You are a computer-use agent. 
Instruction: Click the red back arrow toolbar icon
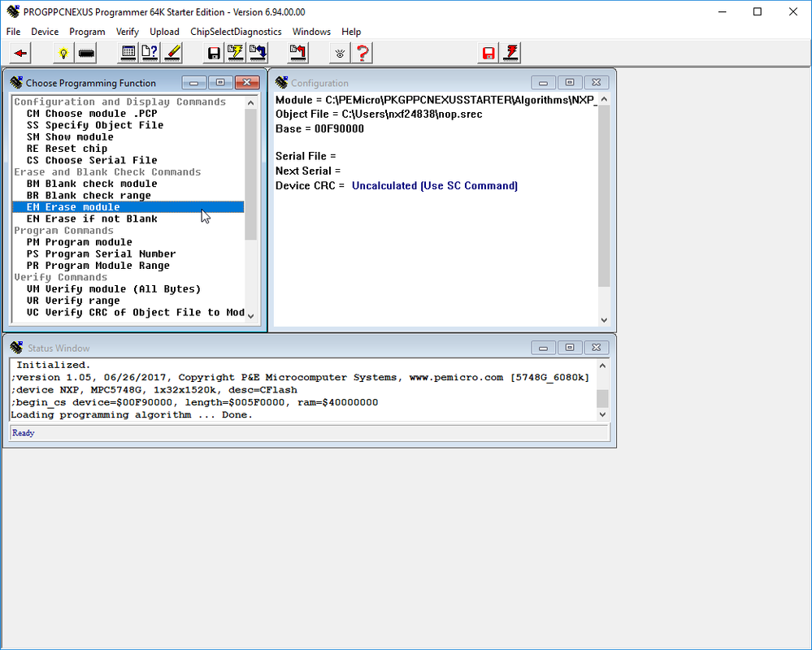tap(20, 53)
